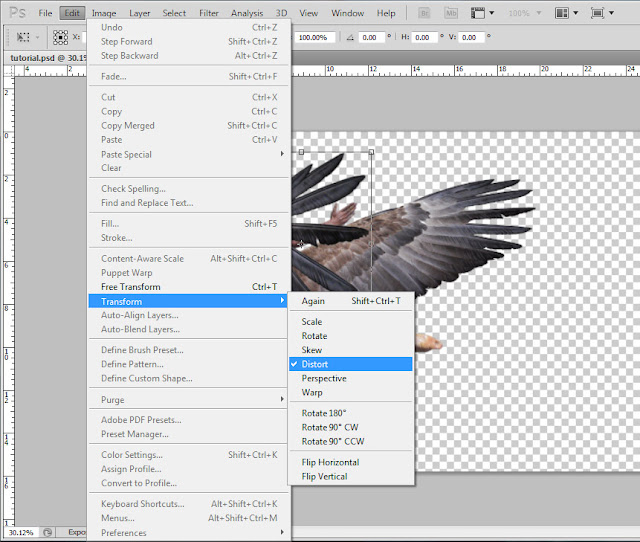
Task: Open the Layer menu
Action: (x=140, y=13)
